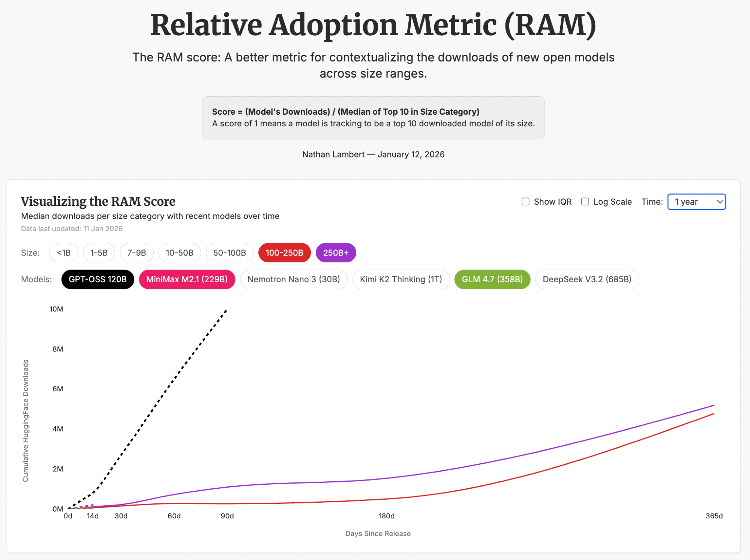Enable the 7-9B size category
750x560 pixels.
[x=136, y=253]
